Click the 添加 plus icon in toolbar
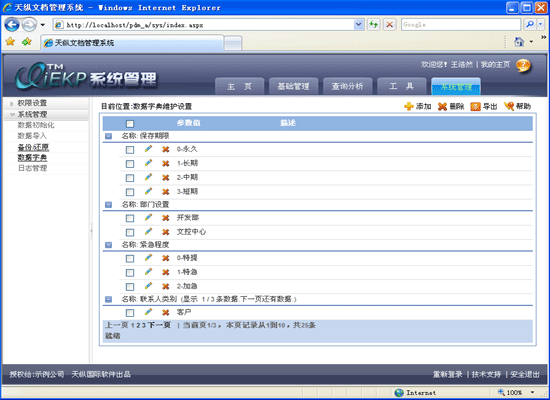Screen dimensions: 550x400 [x=409, y=106]
